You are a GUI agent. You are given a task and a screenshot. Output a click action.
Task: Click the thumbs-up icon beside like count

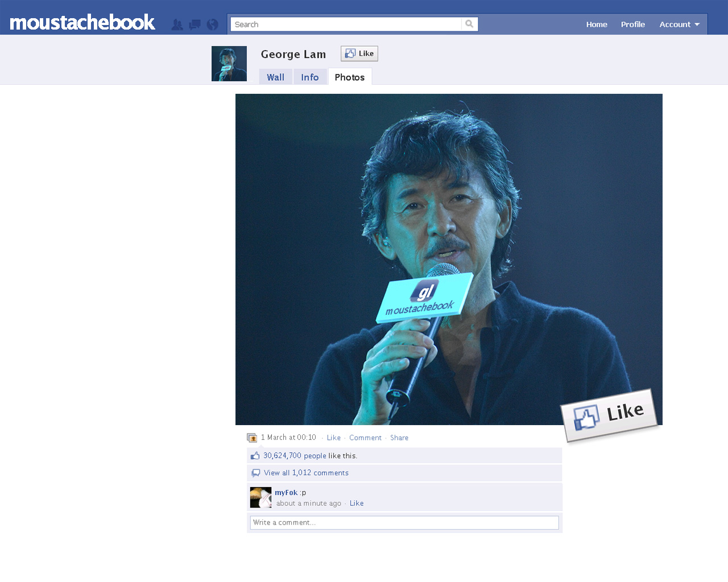[x=255, y=455]
